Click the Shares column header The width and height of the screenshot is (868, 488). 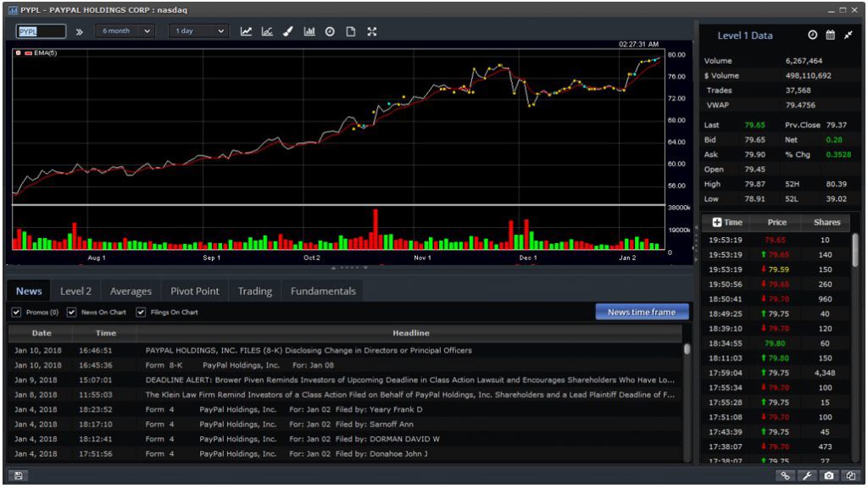827,222
